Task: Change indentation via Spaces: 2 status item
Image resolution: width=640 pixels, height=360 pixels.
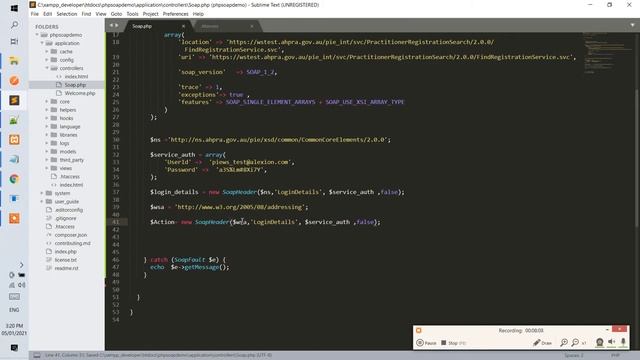Action: [x=573, y=356]
